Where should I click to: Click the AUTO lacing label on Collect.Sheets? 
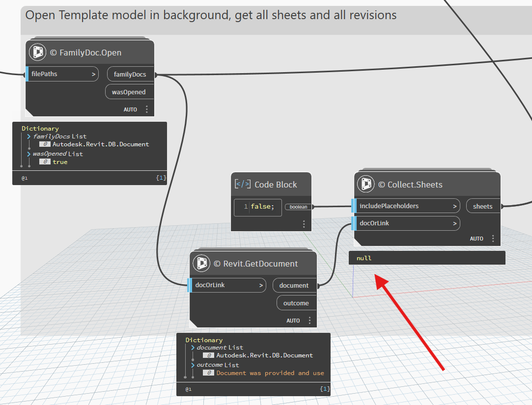point(476,239)
